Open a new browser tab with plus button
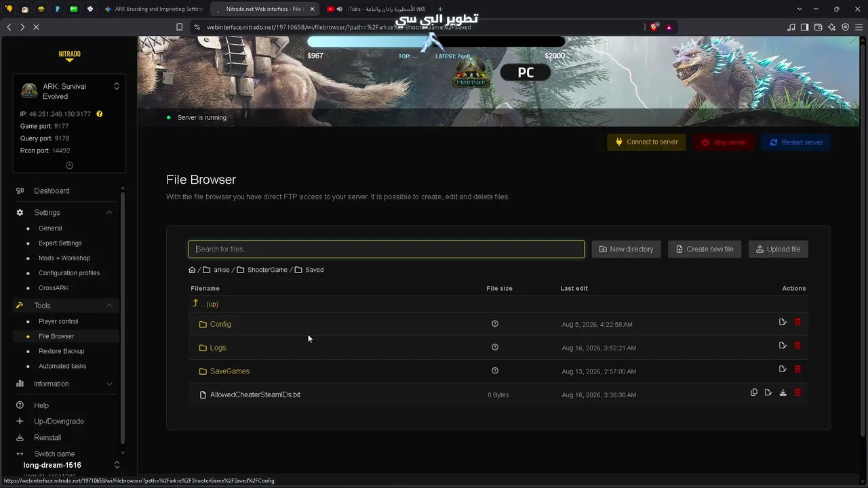The width and height of the screenshot is (868, 488). (x=440, y=9)
